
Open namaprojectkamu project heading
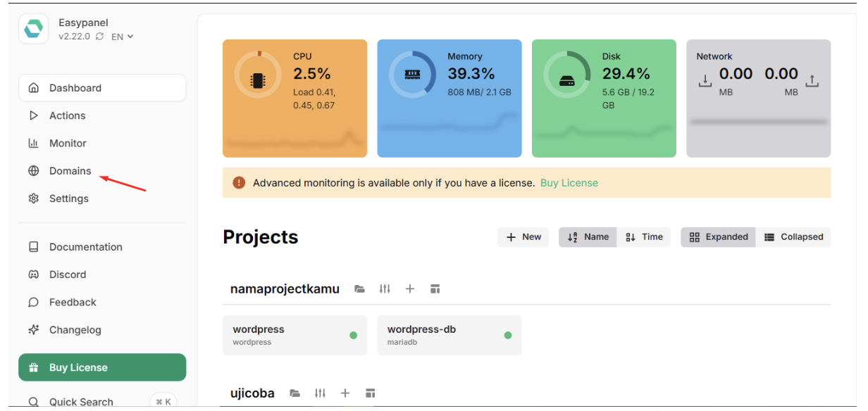click(x=285, y=289)
